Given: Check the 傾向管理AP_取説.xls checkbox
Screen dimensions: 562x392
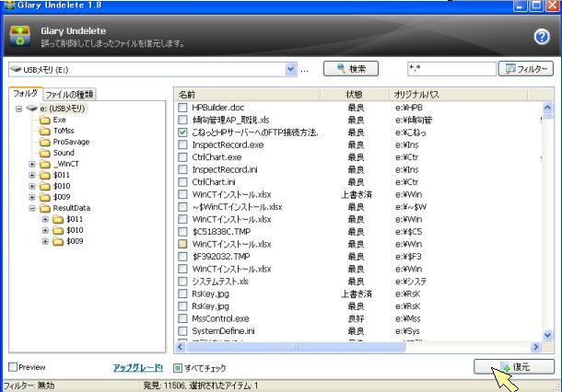Looking at the screenshot, I should [182, 120].
